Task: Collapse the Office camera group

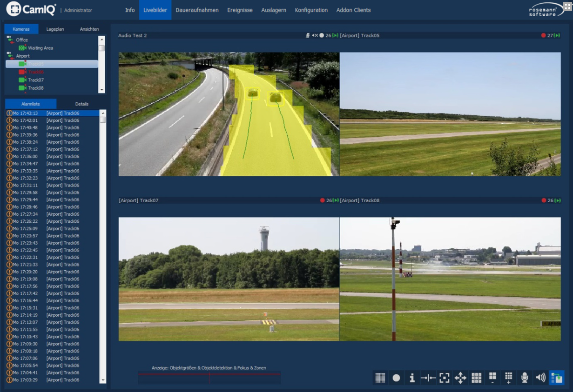Action: tap(9, 40)
